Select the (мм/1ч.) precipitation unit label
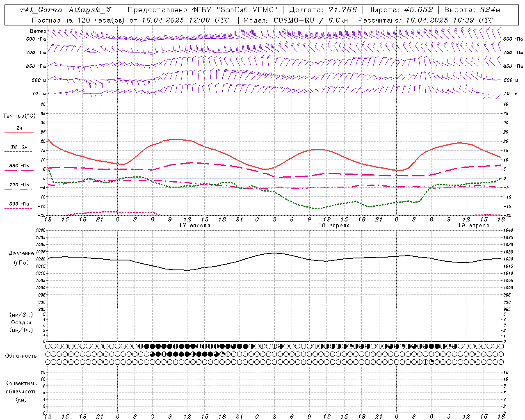Image resolution: width=525 pixels, height=420 pixels. (21, 330)
